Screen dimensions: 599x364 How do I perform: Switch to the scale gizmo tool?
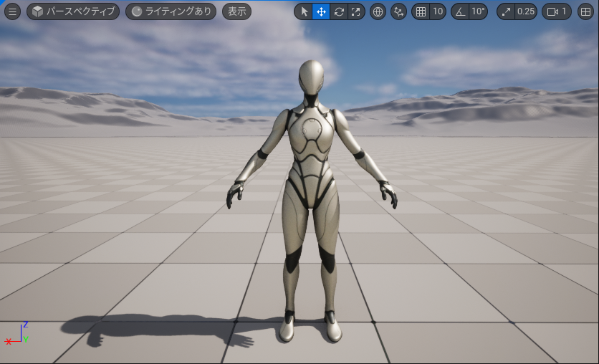coord(356,11)
